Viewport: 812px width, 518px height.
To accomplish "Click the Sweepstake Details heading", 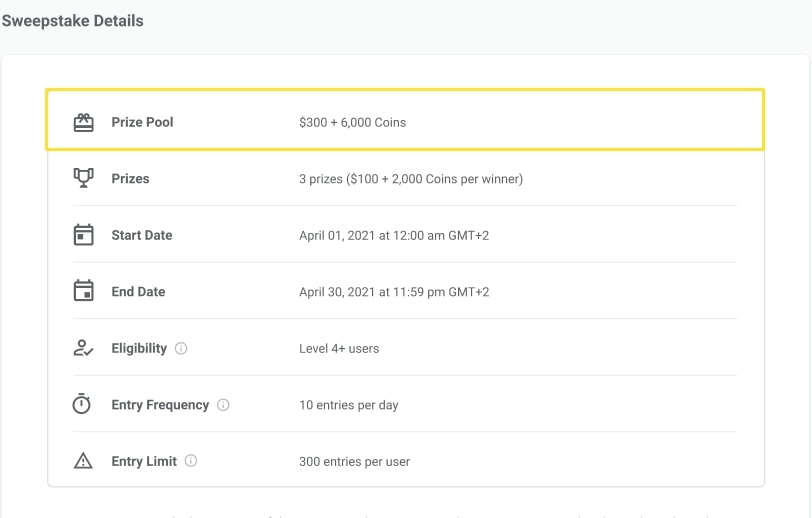I will click(72, 21).
